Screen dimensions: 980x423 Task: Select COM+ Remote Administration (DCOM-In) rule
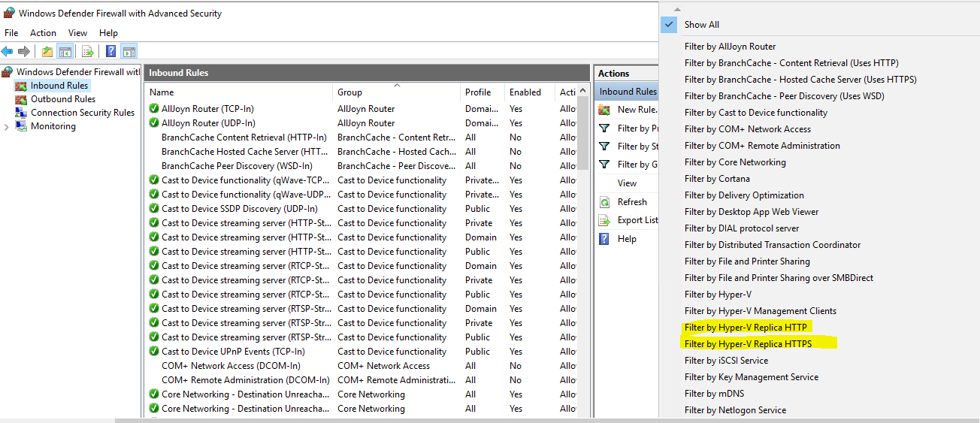tap(246, 380)
